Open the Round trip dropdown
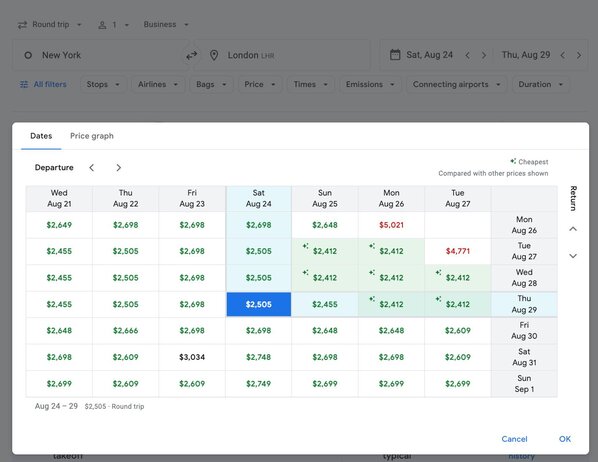This screenshot has height=462, width=598. (50, 24)
